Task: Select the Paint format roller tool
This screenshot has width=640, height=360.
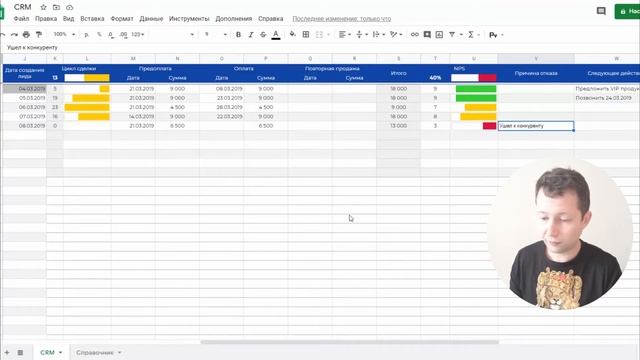Action: [39, 35]
